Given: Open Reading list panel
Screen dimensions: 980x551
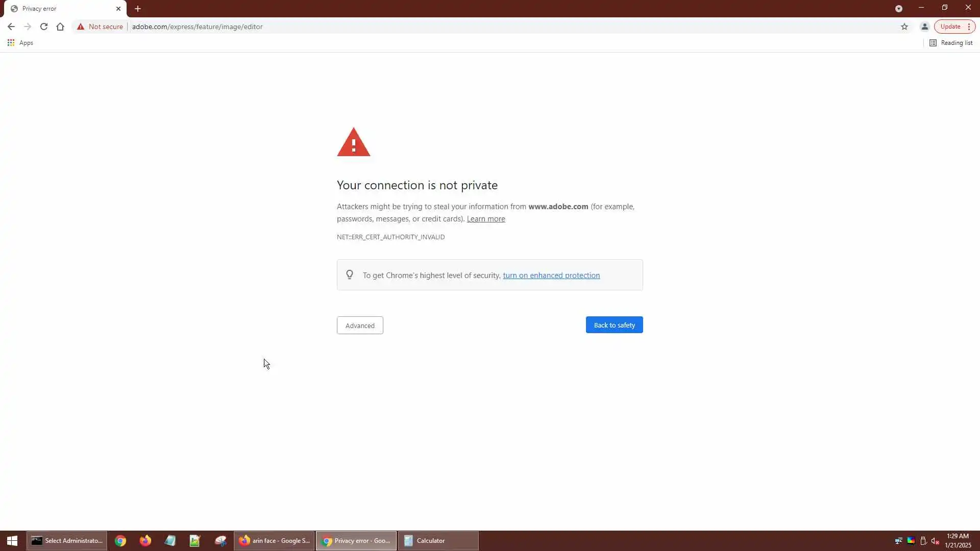Looking at the screenshot, I should point(951,43).
